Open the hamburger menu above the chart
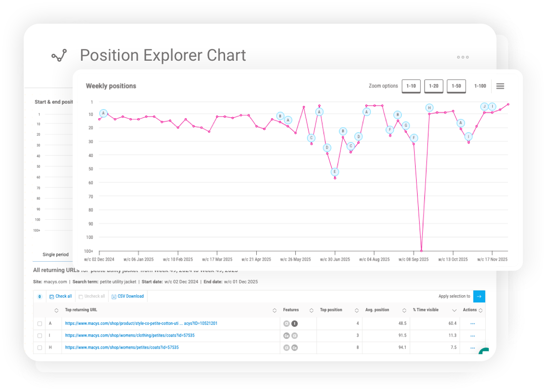Viewport: 545px width, 392px height. click(x=500, y=85)
